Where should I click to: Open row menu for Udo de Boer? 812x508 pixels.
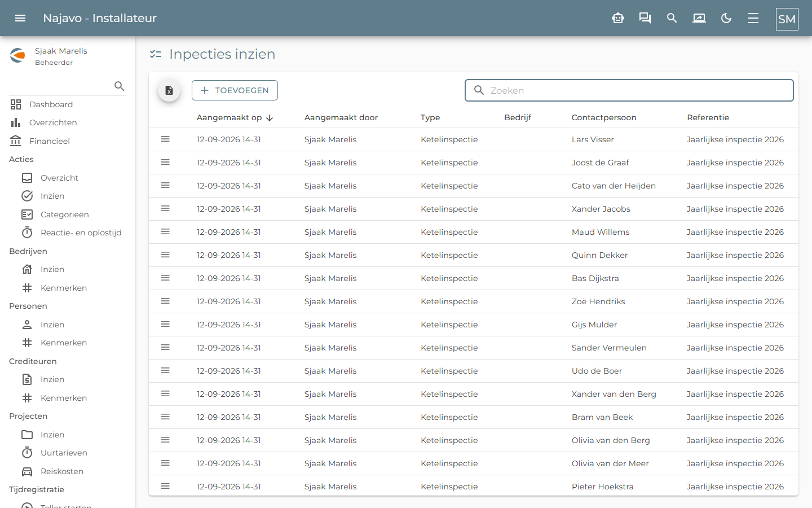click(165, 370)
